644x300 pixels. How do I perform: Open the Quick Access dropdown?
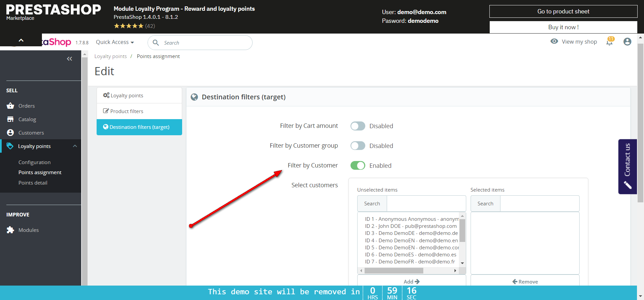pyautogui.click(x=115, y=42)
